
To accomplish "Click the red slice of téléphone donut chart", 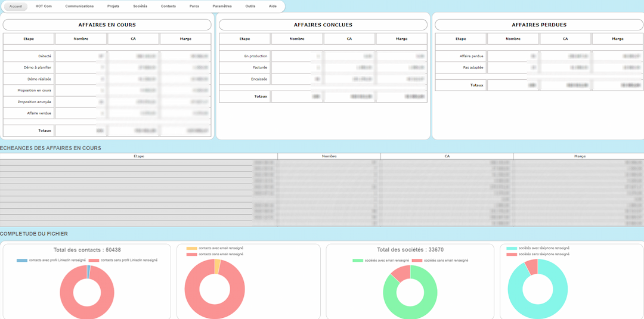I will coord(531,267).
